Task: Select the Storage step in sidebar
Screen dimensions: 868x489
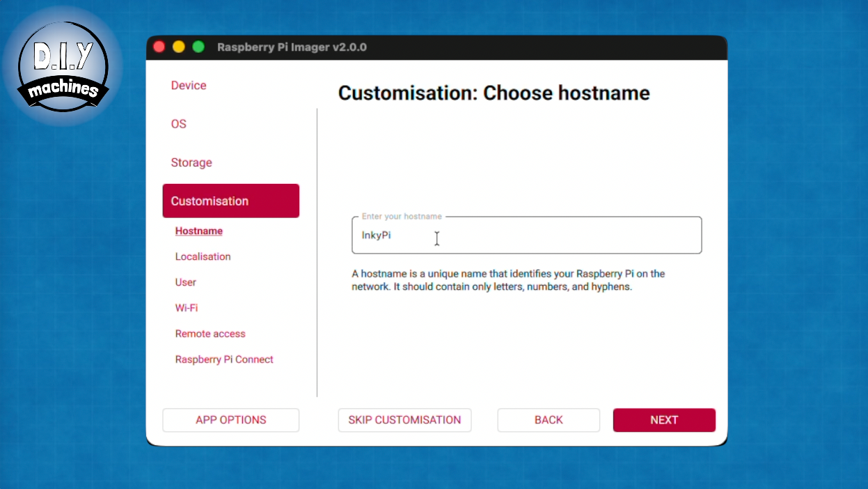Action: (191, 162)
